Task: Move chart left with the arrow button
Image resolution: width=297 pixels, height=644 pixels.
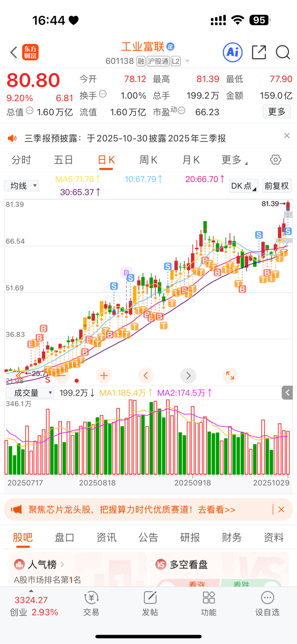Action: point(146,375)
